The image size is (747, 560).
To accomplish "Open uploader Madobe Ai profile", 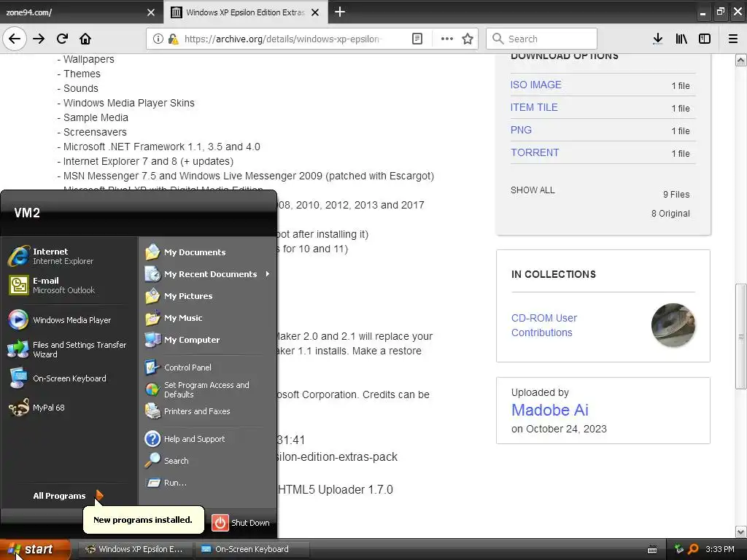I will click(x=549, y=410).
